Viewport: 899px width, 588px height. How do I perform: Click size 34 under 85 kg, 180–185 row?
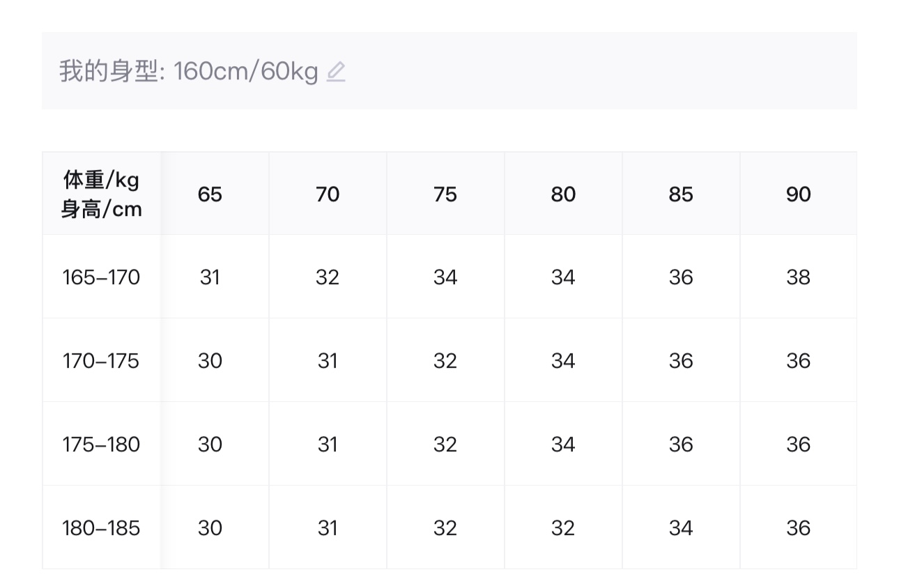point(681,528)
